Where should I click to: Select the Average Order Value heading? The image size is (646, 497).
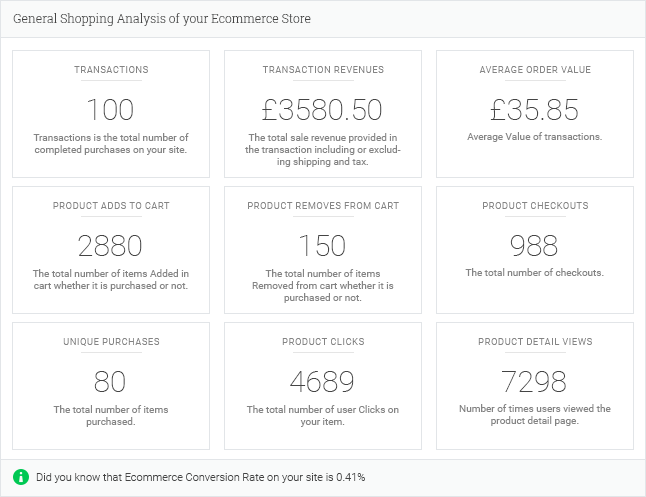click(x=535, y=70)
